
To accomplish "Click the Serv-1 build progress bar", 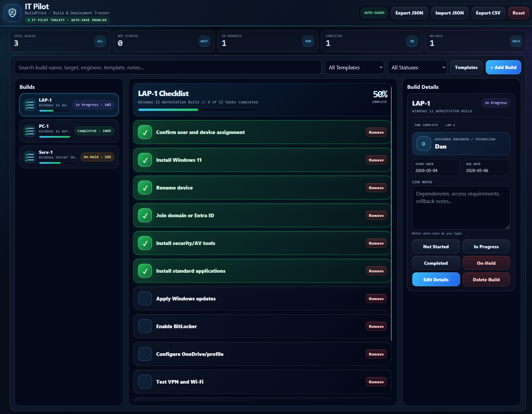I will coord(57,163).
